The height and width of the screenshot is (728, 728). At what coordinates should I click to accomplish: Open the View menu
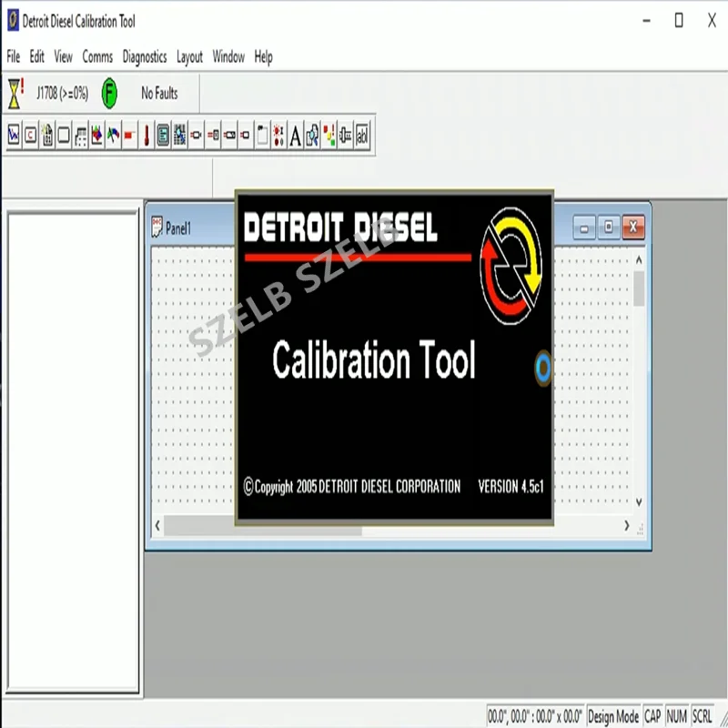63,56
